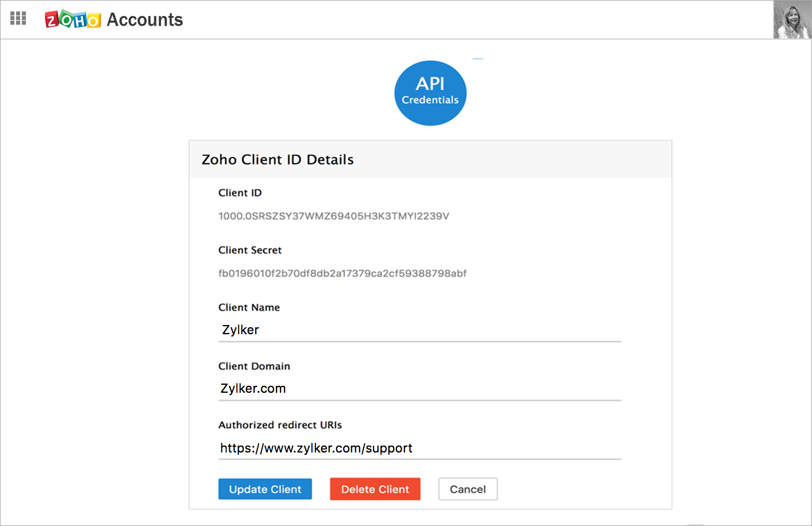Click the Zylker.com domain value

click(x=253, y=388)
